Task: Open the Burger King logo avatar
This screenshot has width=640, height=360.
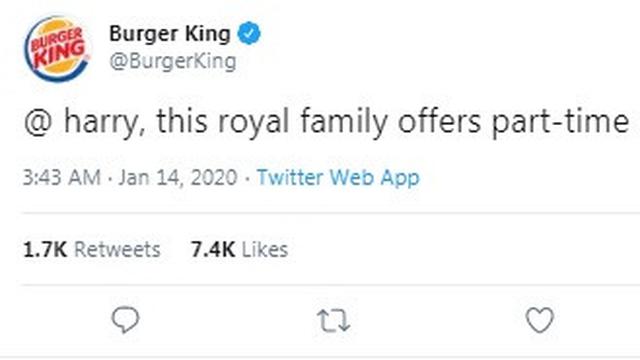Action: point(57,49)
